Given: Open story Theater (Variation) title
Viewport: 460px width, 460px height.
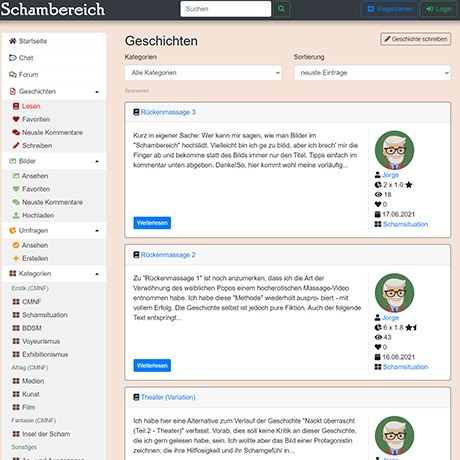Looking at the screenshot, I should [x=168, y=397].
